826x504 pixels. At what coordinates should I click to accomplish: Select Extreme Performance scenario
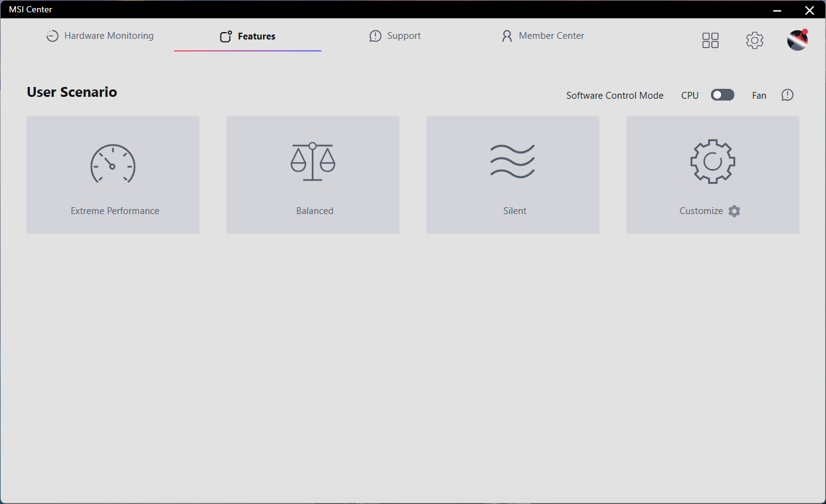point(113,175)
